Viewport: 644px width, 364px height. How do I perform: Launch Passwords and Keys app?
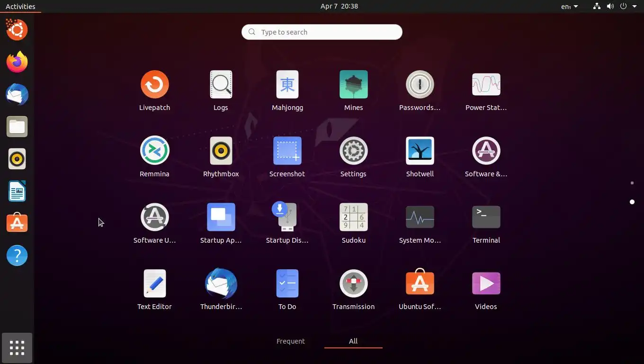tap(420, 91)
